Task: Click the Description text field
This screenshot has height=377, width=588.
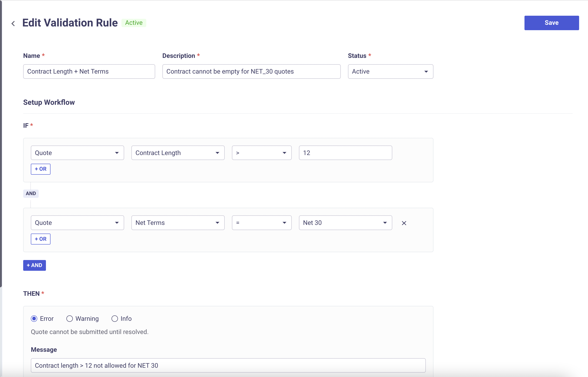Action: click(251, 72)
